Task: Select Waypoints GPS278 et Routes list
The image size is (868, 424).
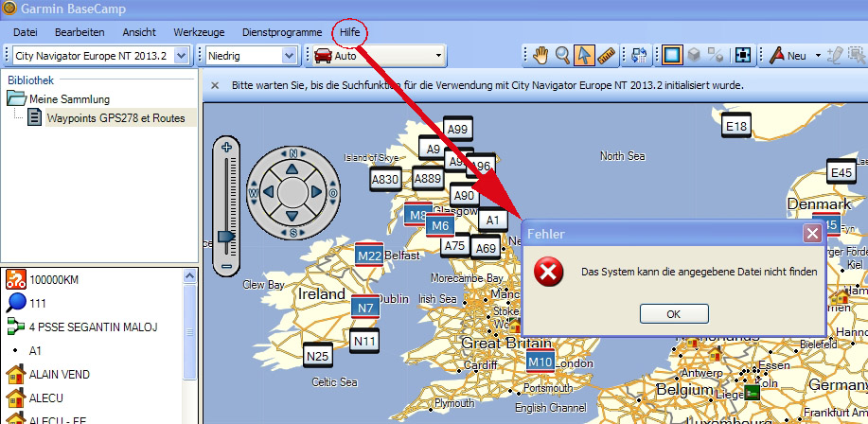Action: pos(115,117)
